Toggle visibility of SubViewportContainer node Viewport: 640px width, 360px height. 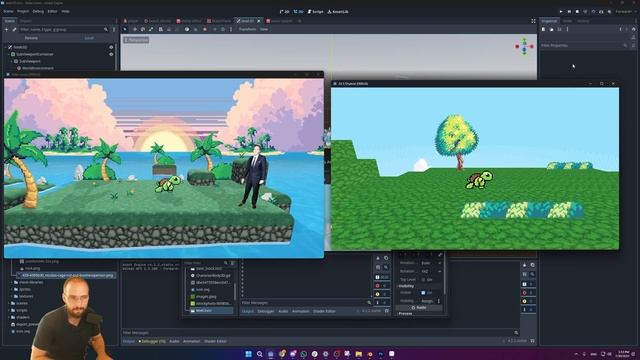[x=111, y=54]
